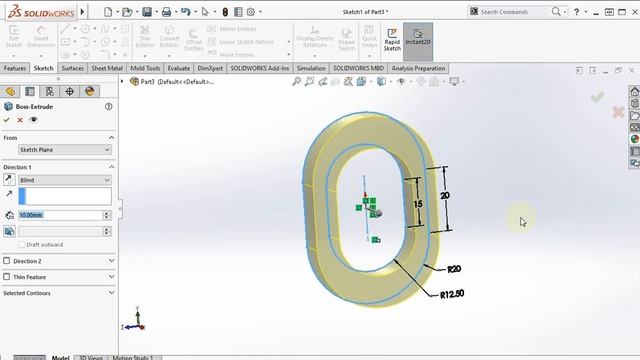Accept Boss-Extrude with green checkmark
640x360 pixels.
(7, 120)
